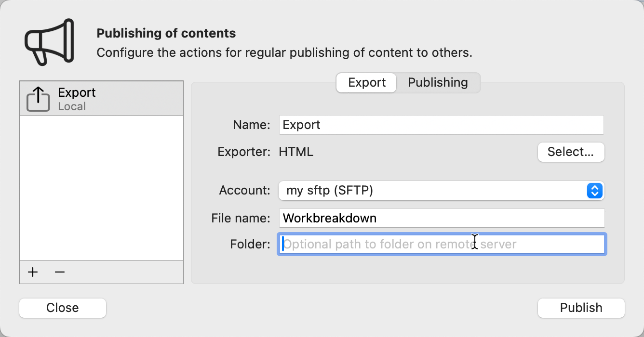Click the megaphone publishing icon

click(x=47, y=42)
